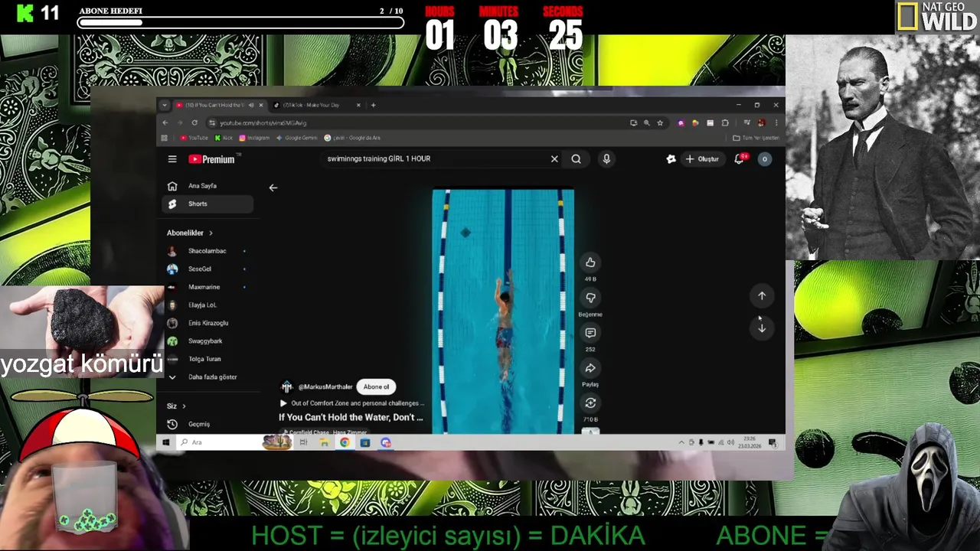Open SeseGel subscription channel

click(207, 269)
